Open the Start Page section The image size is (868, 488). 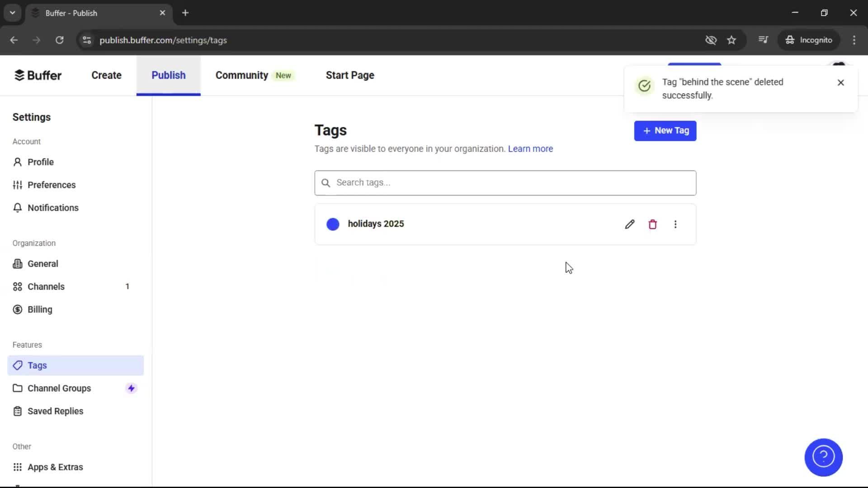pyautogui.click(x=349, y=75)
